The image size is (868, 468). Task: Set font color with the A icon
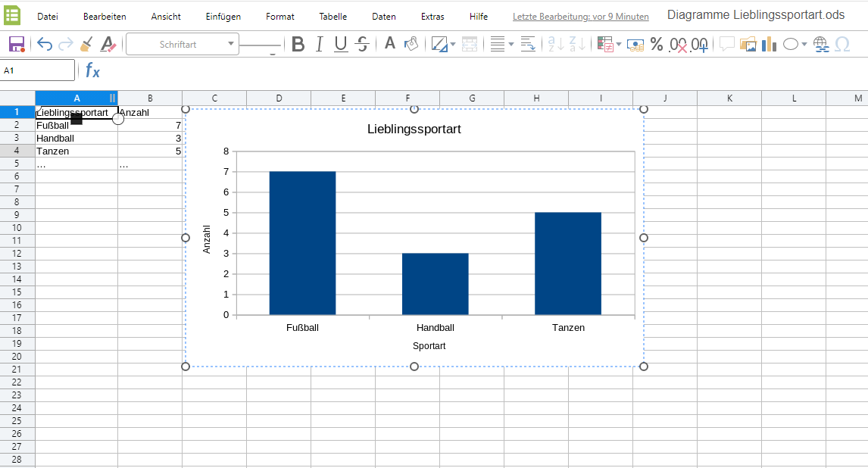click(x=390, y=44)
